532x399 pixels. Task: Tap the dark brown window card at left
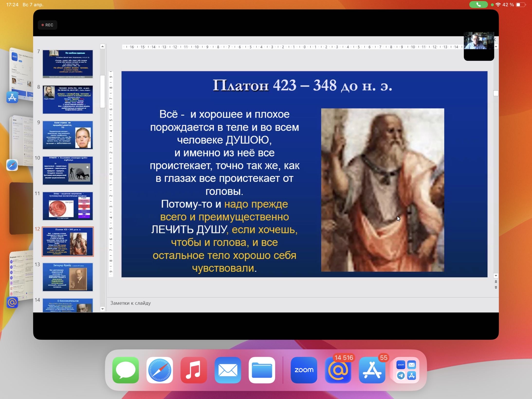[x=21, y=208]
